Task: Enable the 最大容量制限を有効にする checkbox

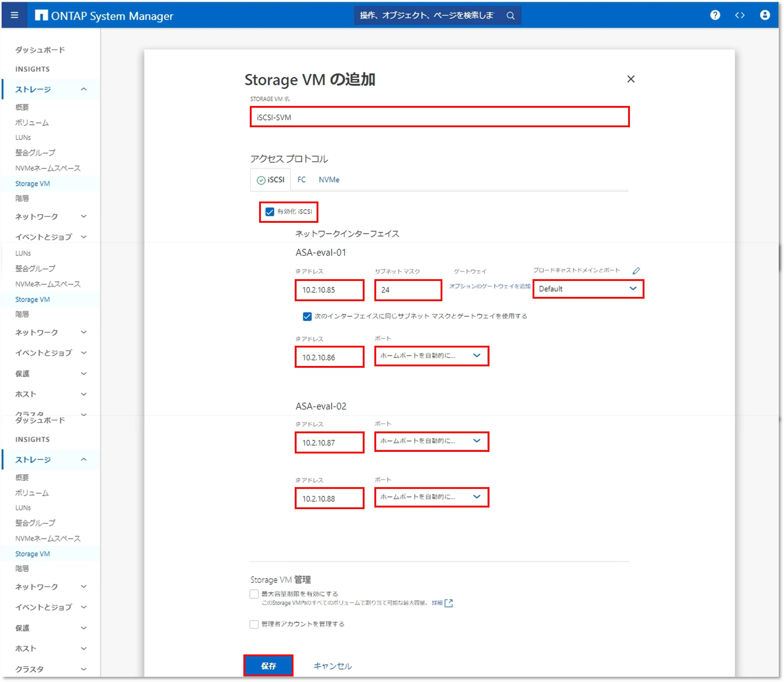Action: tap(254, 594)
